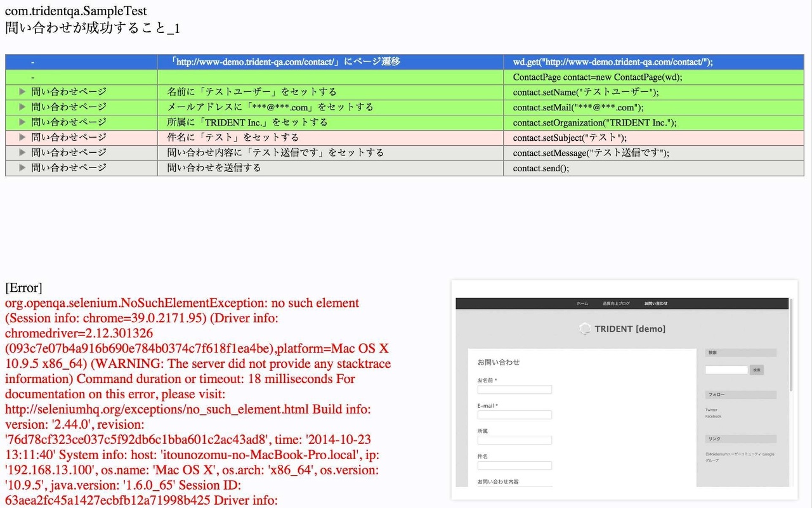Select the pink failed 件名 table row
The width and height of the screenshot is (812, 508).
point(317,138)
